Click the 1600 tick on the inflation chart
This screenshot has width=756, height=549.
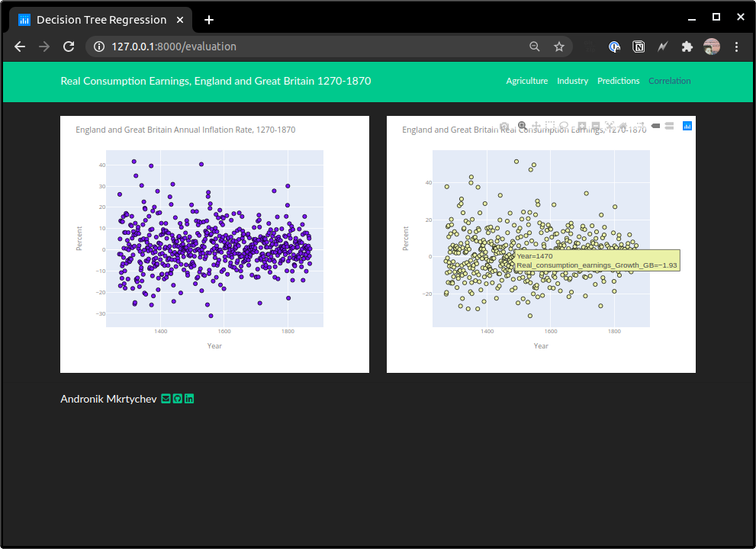click(x=224, y=331)
